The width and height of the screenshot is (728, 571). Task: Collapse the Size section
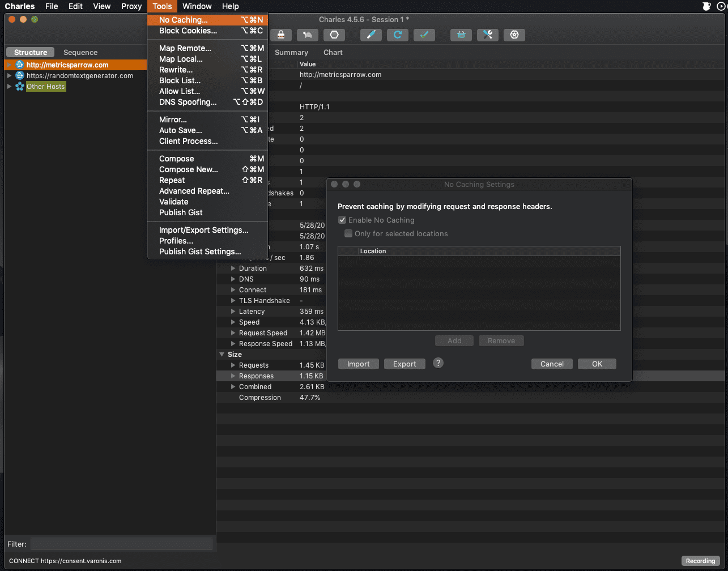222,355
